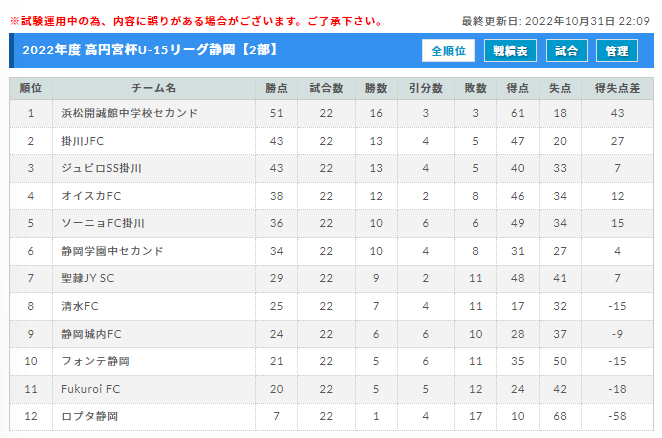Viewport: 662px width, 438px height.
Task: Click 静岡学園中セカンド team name
Action: click(112, 250)
